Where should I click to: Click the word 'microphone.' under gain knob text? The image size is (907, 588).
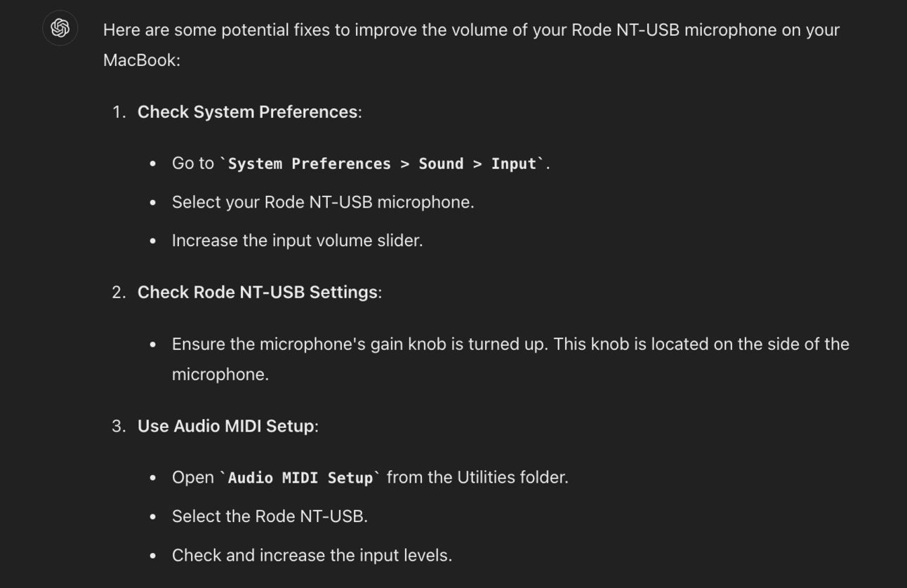point(220,375)
